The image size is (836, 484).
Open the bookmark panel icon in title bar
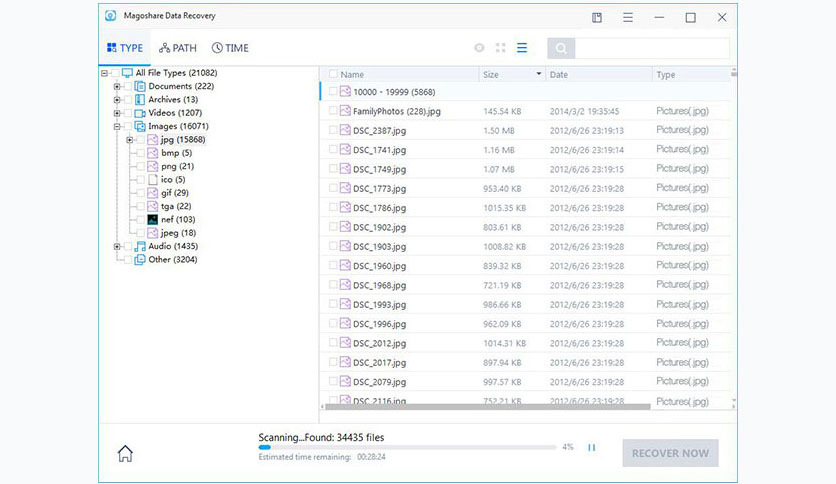pos(597,18)
